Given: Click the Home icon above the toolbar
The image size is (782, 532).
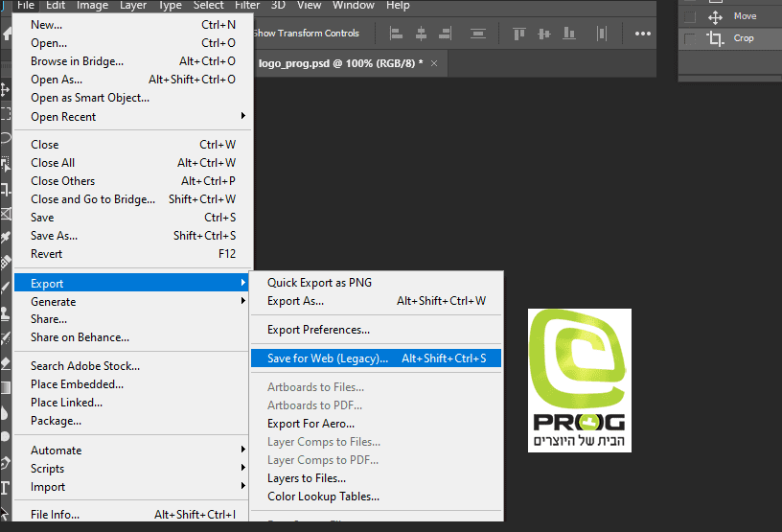Looking at the screenshot, I should coord(7,34).
